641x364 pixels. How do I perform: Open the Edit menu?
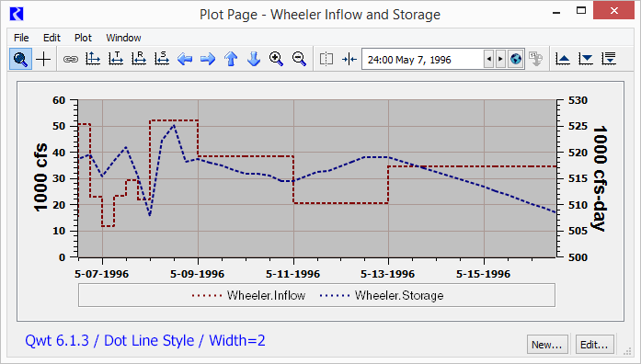[x=52, y=38]
